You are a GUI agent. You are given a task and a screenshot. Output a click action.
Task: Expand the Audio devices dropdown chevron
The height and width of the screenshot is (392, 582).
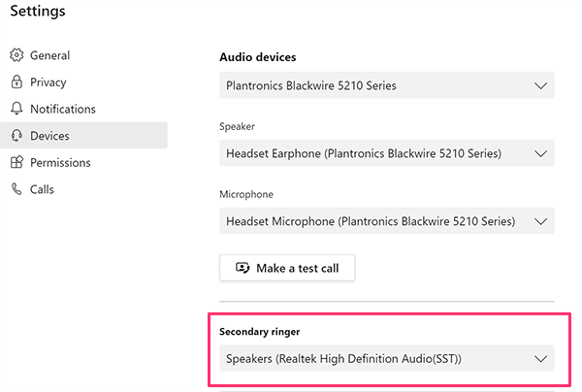[541, 85]
